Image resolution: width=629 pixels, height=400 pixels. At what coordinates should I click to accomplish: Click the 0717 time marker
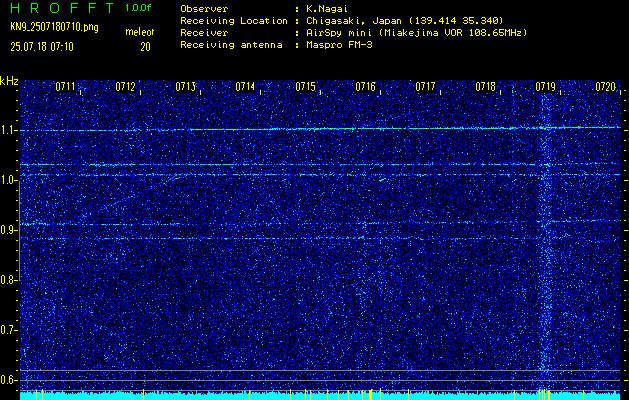coord(425,86)
